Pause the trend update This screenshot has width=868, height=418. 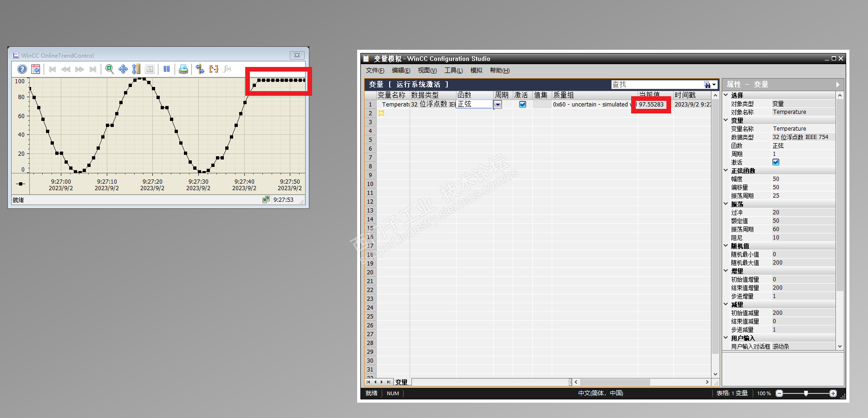click(167, 69)
